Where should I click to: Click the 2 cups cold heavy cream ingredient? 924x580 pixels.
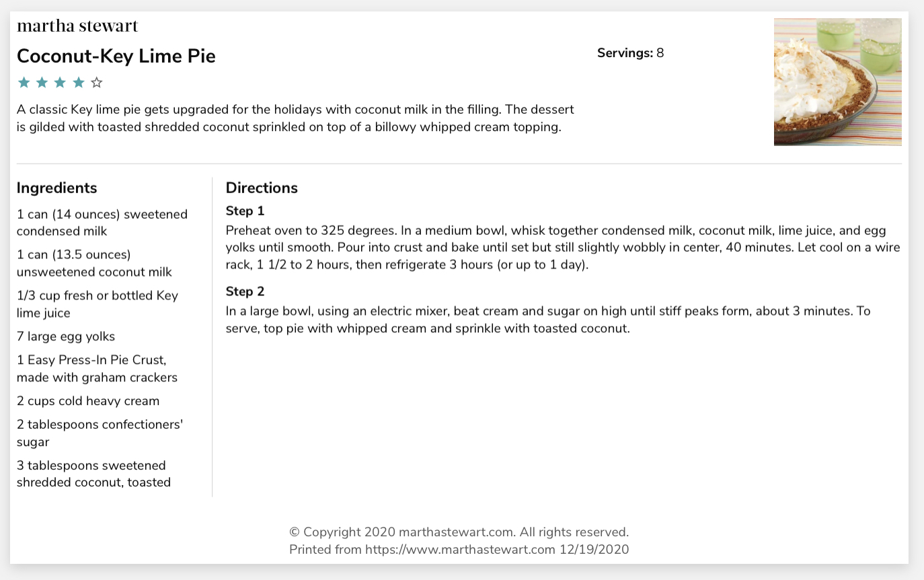point(88,401)
